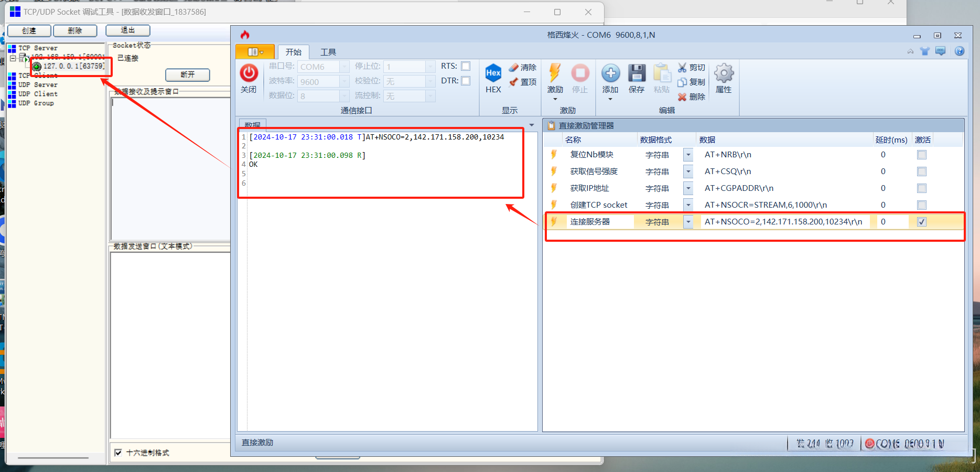Click lightning icon of 创建TCP socket row
The width and height of the screenshot is (980, 472).
pos(554,205)
